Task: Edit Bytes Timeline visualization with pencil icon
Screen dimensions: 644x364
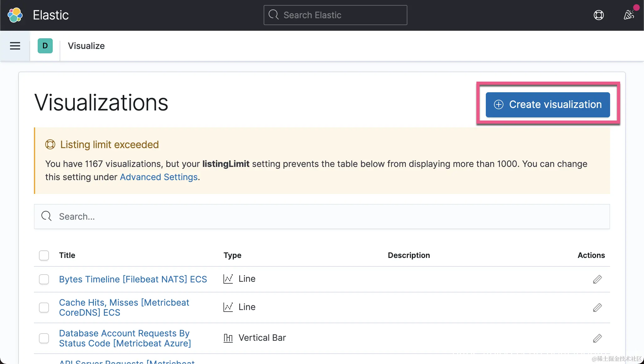Action: click(597, 279)
